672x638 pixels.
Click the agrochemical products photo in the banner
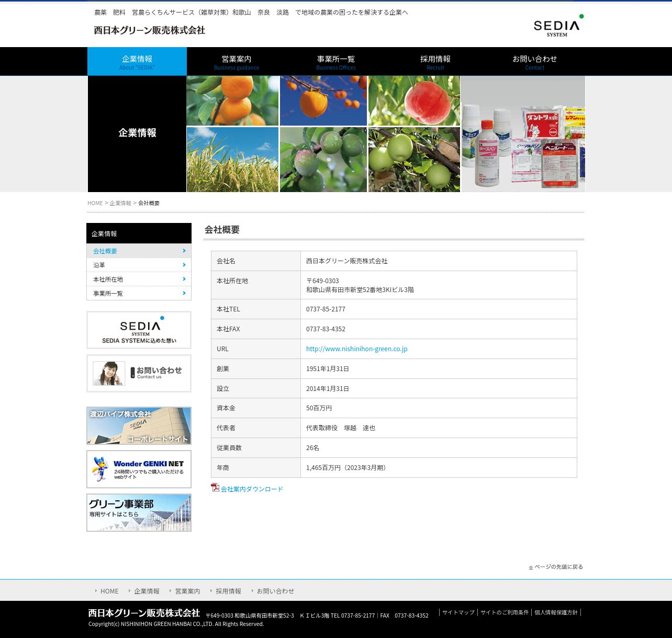(x=523, y=134)
